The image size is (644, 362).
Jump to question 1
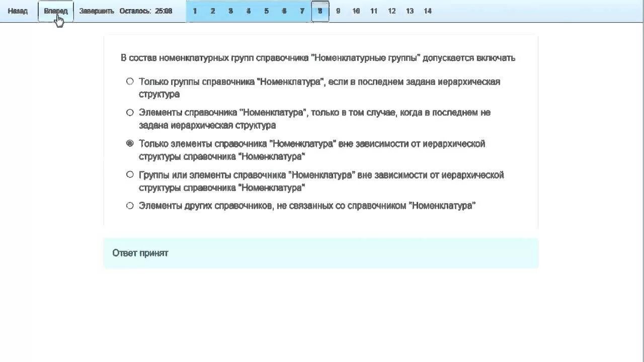click(195, 11)
